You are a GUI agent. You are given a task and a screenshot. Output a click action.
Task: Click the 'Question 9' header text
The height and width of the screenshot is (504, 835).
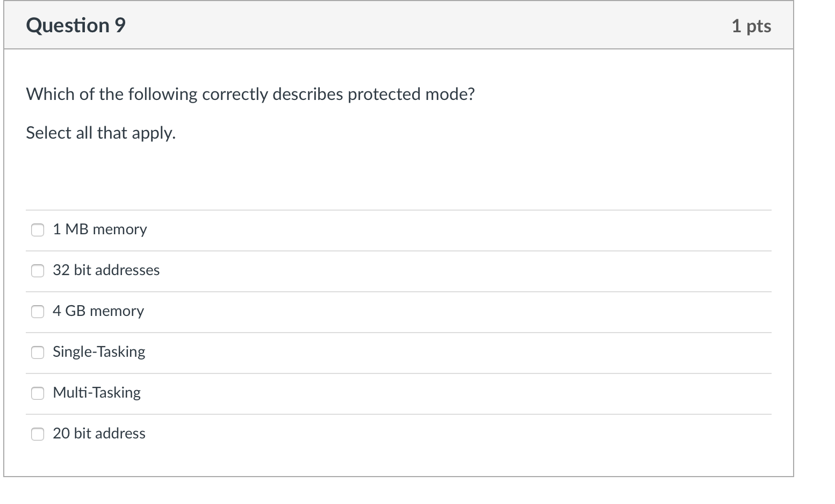pos(75,25)
